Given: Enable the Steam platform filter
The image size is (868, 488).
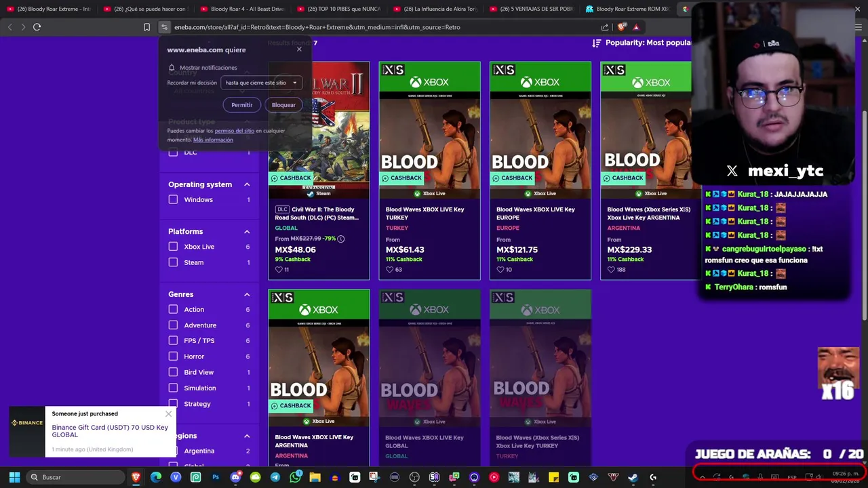Looking at the screenshot, I should [x=173, y=262].
